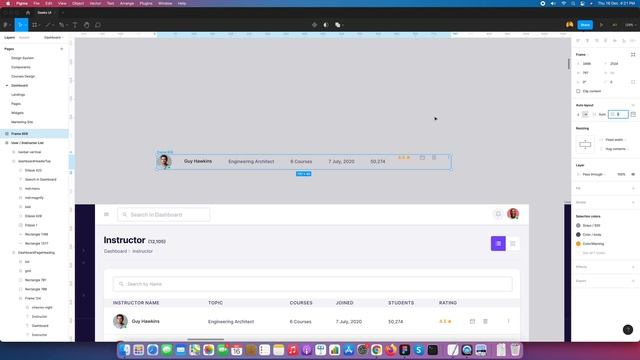Click the Resize to fit icon in Frame section

(633, 54)
